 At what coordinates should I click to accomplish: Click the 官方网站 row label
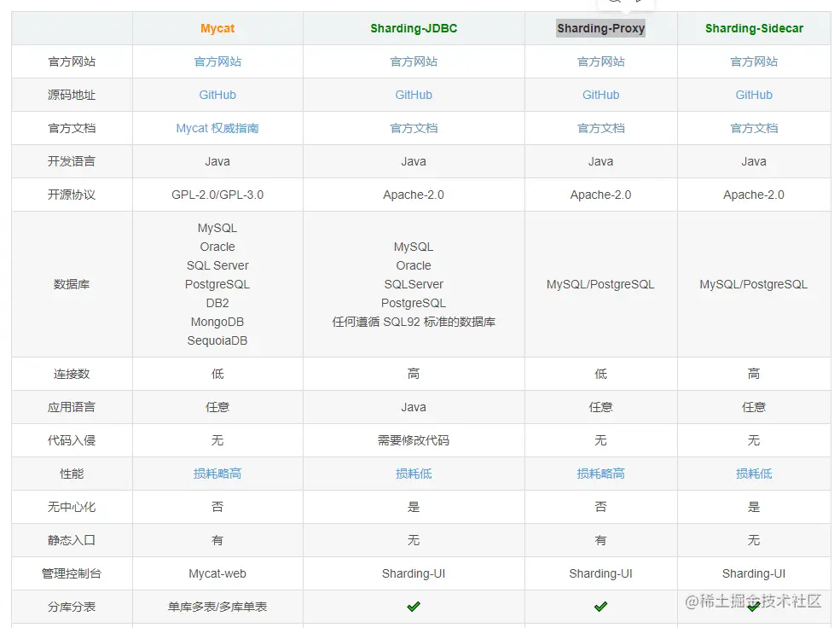(x=72, y=61)
